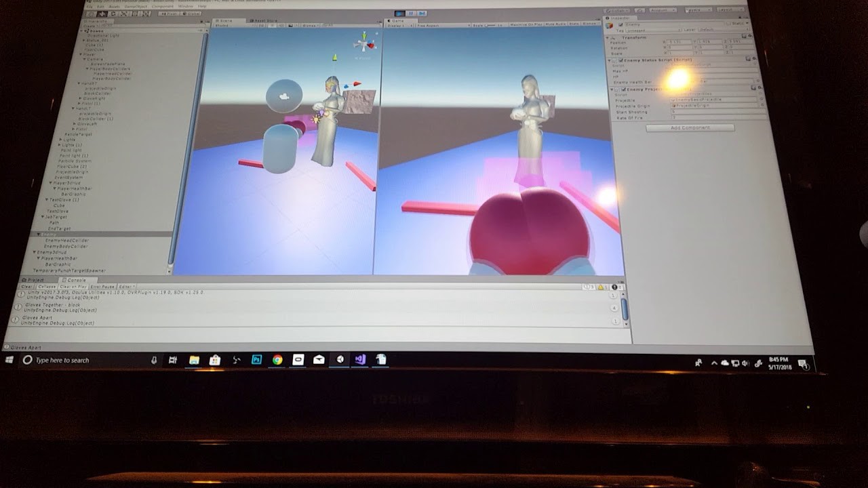Click the Projectile Origin object picker circle
The image size is (868, 488).
click(760, 105)
